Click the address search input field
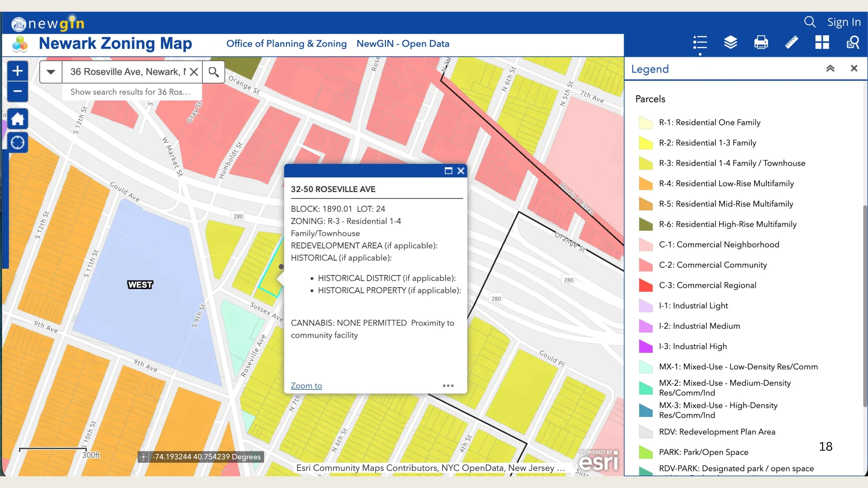 point(128,72)
